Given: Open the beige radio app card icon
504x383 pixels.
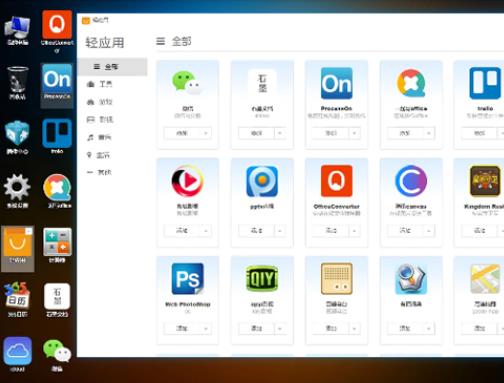Looking at the screenshot, I should coord(337,279).
